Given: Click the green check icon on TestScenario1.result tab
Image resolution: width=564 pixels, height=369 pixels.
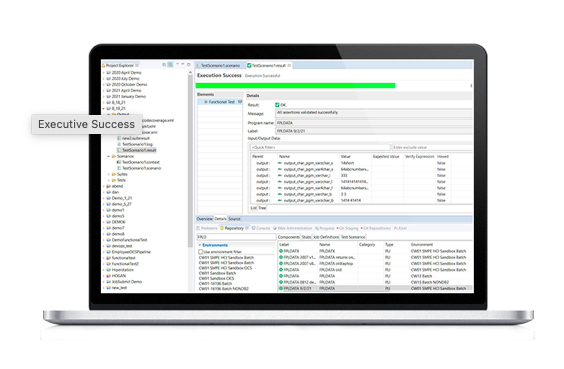Looking at the screenshot, I should pyautogui.click(x=249, y=65).
